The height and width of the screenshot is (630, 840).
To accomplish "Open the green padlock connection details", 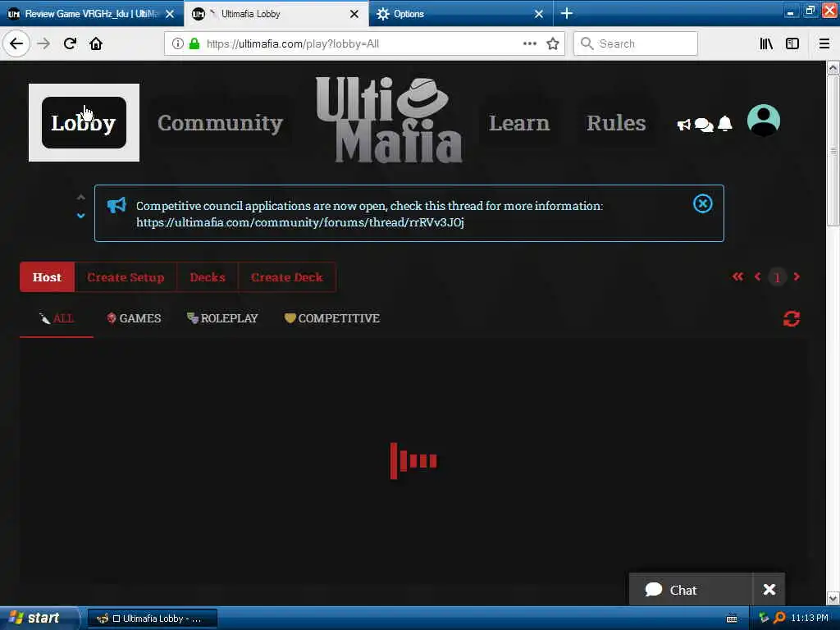I will (194, 43).
